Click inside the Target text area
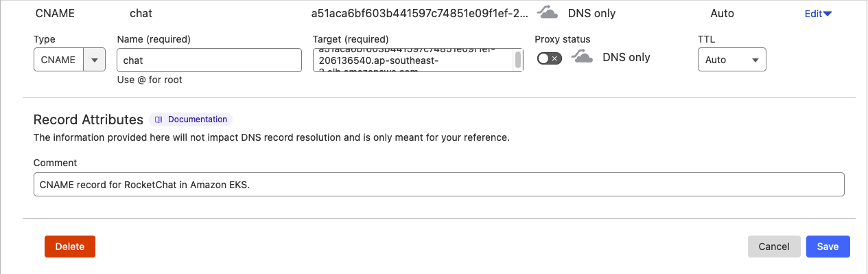Image resolution: width=868 pixels, height=274 pixels. coord(412,60)
